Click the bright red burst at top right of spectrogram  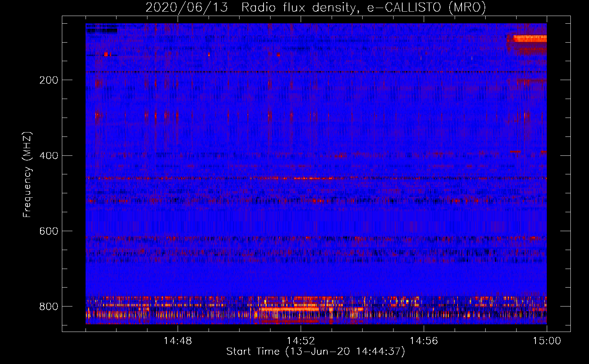click(529, 39)
